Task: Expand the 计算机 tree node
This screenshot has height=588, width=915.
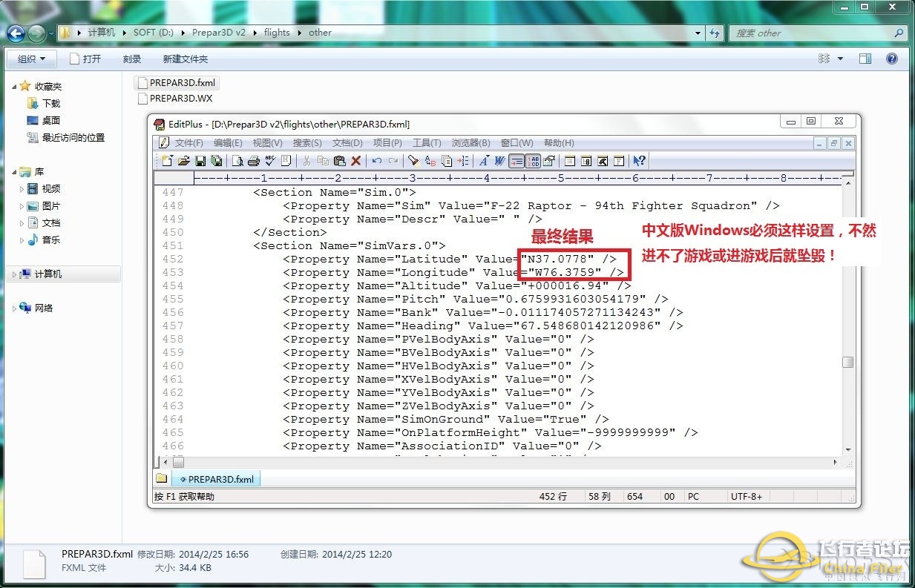Action: click(14, 274)
